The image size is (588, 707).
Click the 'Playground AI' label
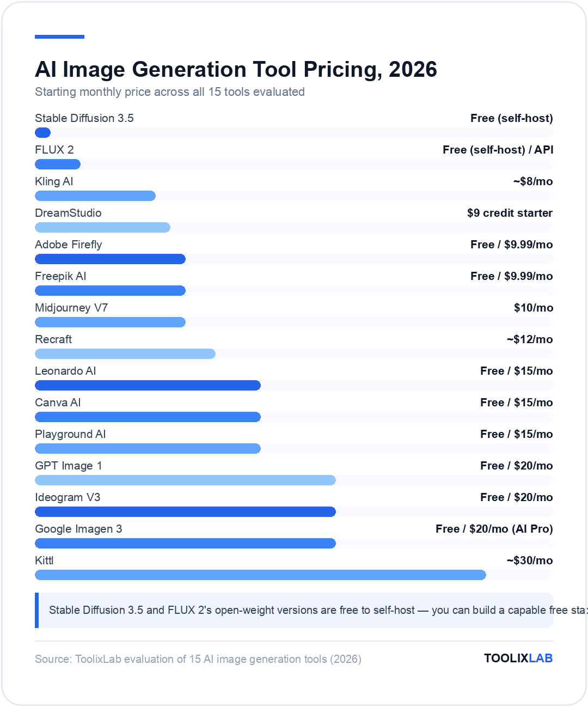point(70,434)
